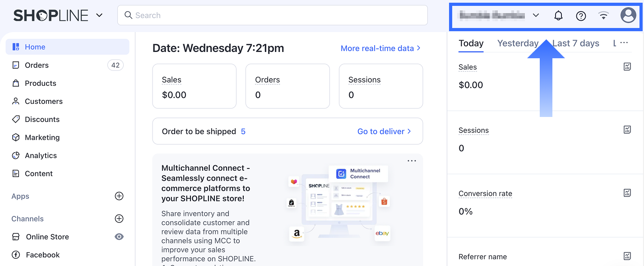The height and width of the screenshot is (266, 644).
Task: Switch to the Yesterday tab
Action: coord(518,43)
